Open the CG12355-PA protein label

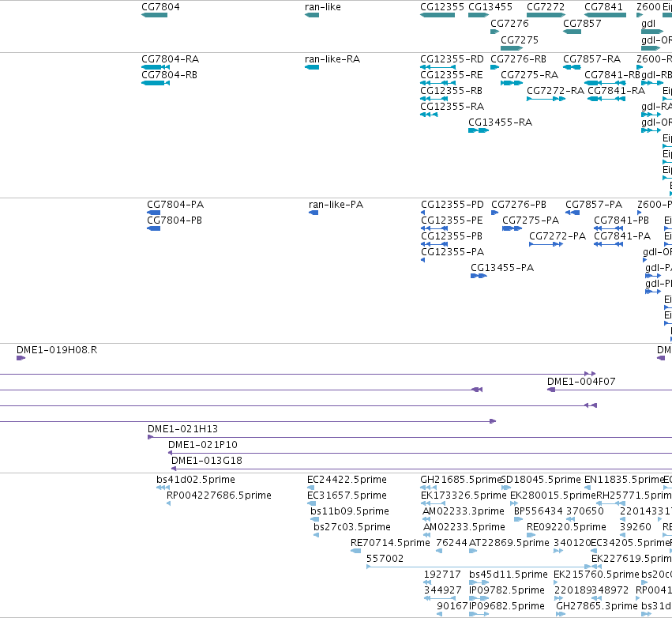[x=452, y=251]
